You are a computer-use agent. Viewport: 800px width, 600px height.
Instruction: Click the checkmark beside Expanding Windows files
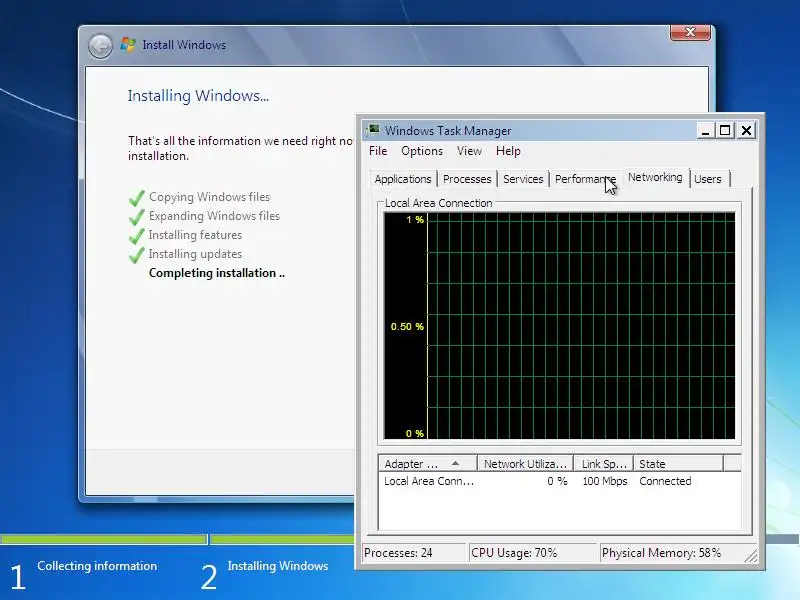(x=137, y=216)
